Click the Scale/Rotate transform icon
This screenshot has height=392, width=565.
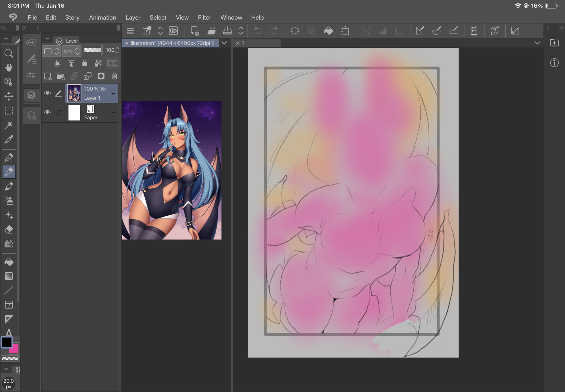[345, 30]
